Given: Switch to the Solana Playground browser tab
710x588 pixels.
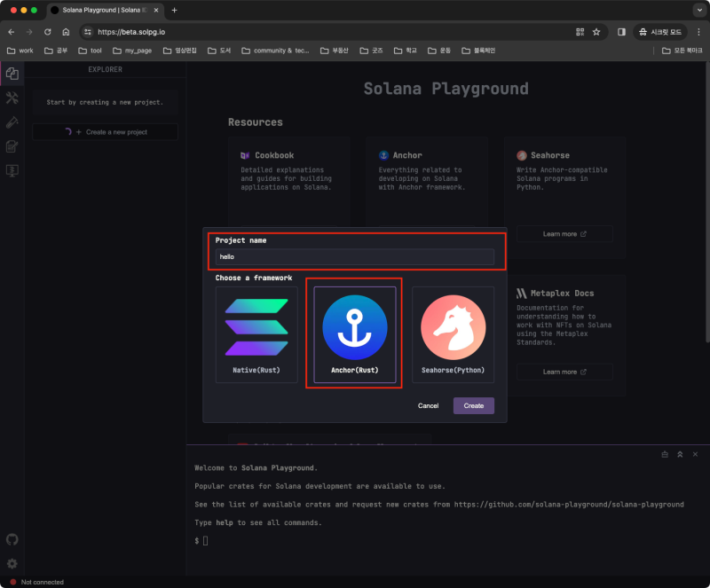Looking at the screenshot, I should 104,10.
